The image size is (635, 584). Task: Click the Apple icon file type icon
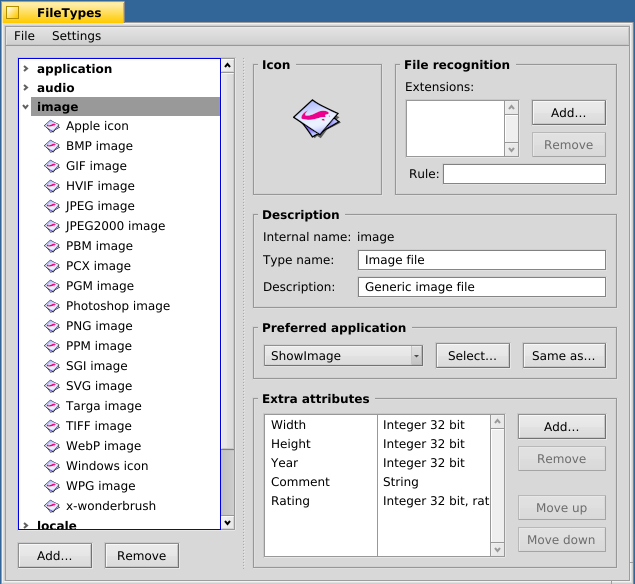point(52,126)
